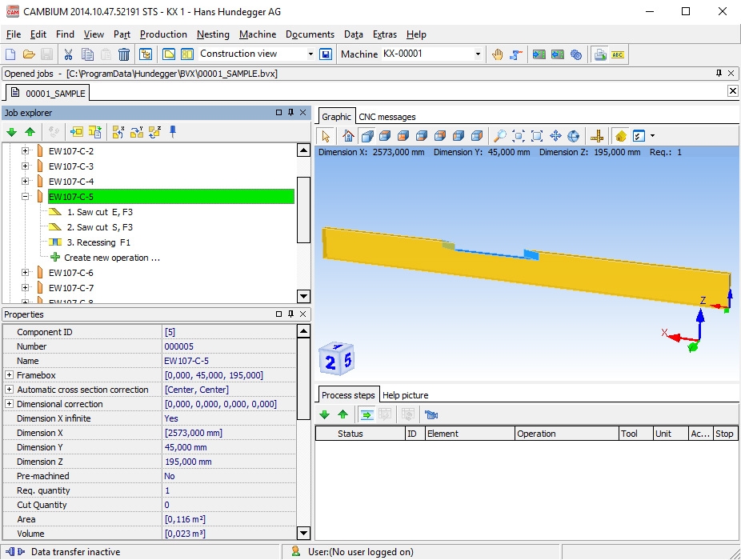Image resolution: width=741 pixels, height=560 pixels.
Task: Open dropdown arrow beside checklist icon
Action: pos(653,136)
